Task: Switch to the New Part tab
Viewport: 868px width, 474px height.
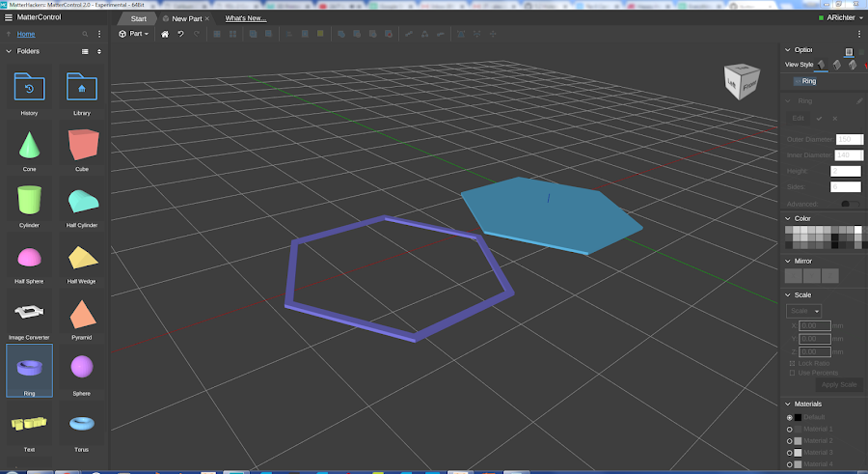Action: (x=186, y=19)
